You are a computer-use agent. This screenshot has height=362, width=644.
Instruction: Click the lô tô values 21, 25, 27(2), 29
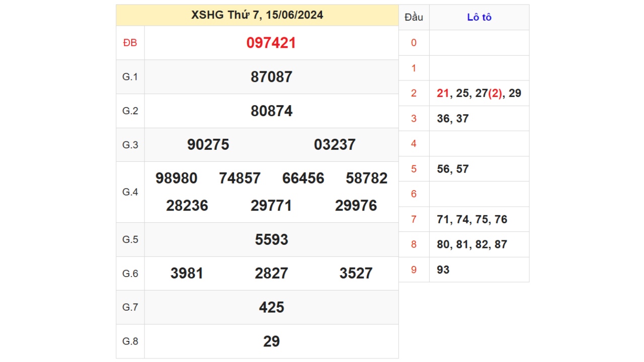(x=479, y=94)
